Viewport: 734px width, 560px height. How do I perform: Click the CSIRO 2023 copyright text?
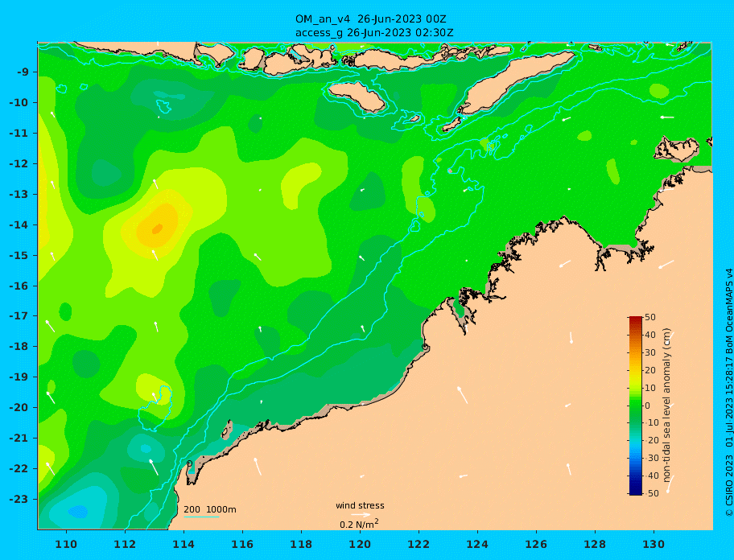(728, 393)
